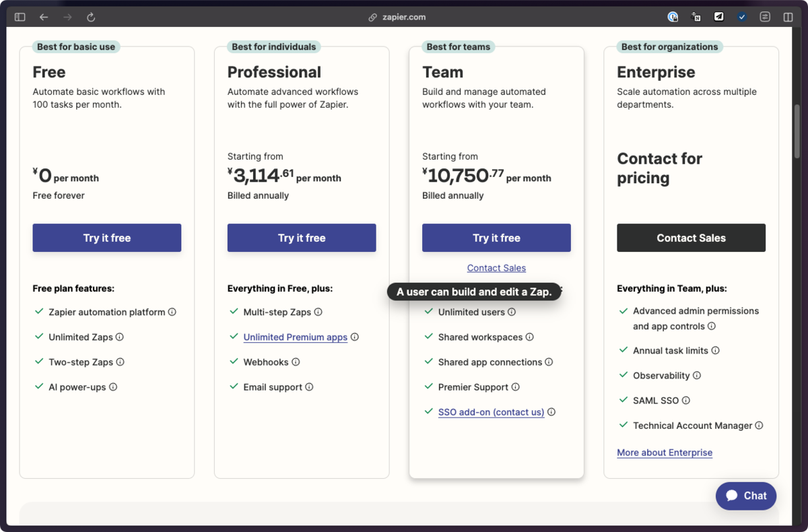Open info icon next to Two-step Zaps
Image resolution: width=808 pixels, height=532 pixels.
coord(121,362)
